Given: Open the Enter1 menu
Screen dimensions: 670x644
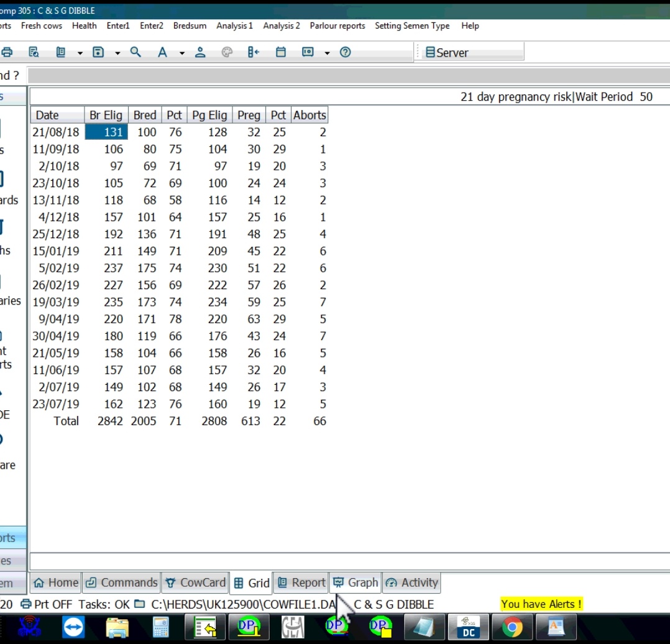Looking at the screenshot, I should pos(118,25).
